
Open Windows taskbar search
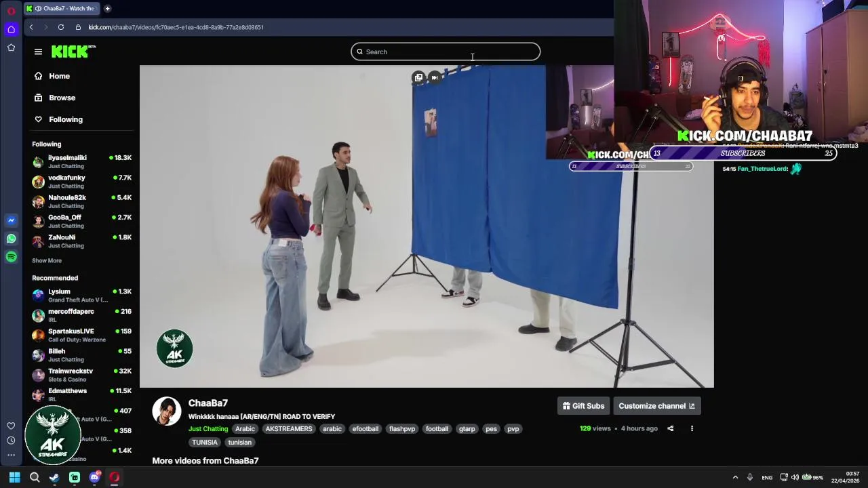[x=35, y=477]
